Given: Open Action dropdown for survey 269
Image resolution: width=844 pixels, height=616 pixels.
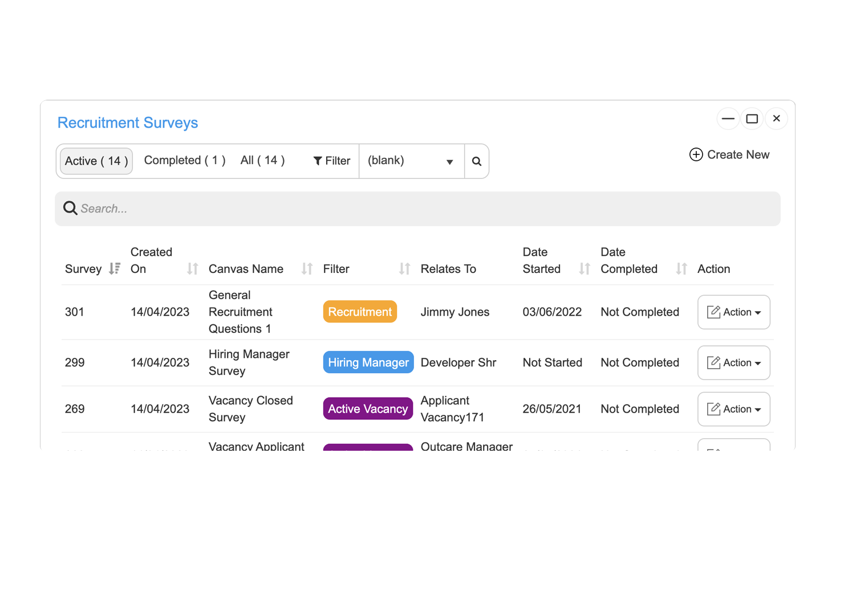Looking at the screenshot, I should pyautogui.click(x=734, y=409).
